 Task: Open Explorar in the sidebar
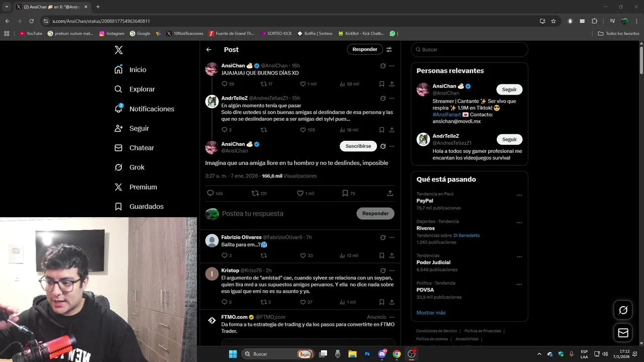pyautogui.click(x=135, y=89)
